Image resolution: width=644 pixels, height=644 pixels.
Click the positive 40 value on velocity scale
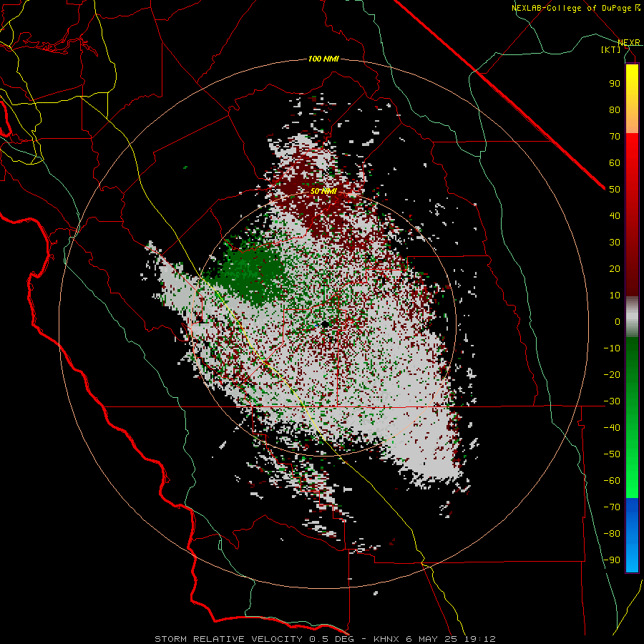pos(615,215)
